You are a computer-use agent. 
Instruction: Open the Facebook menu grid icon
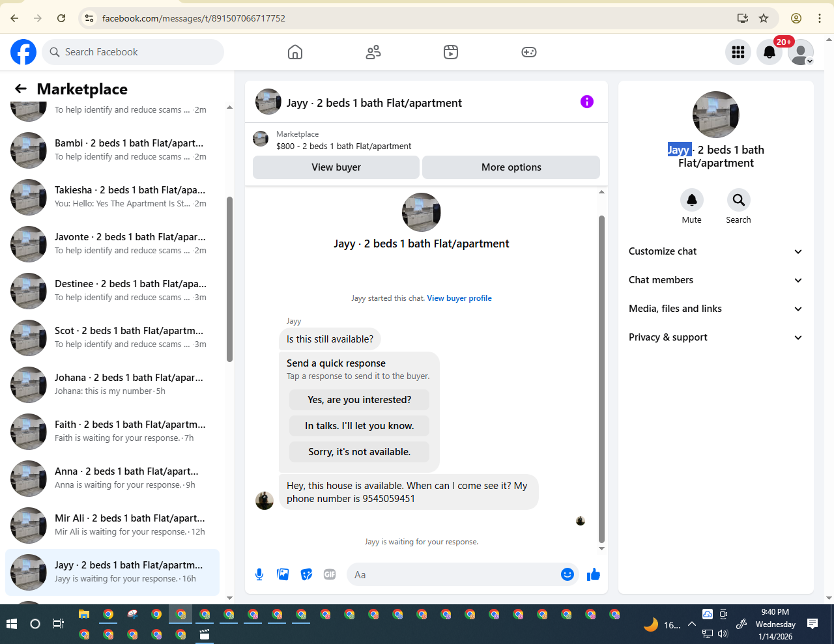[x=738, y=52]
